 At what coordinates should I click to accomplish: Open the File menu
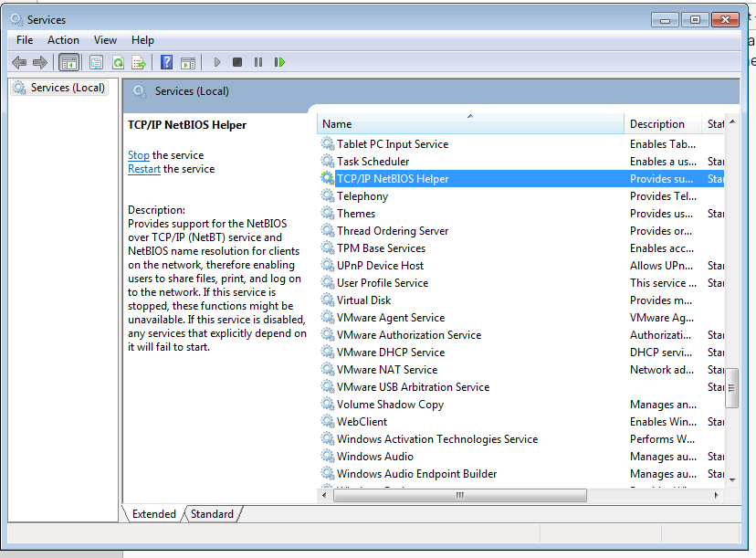(25, 40)
